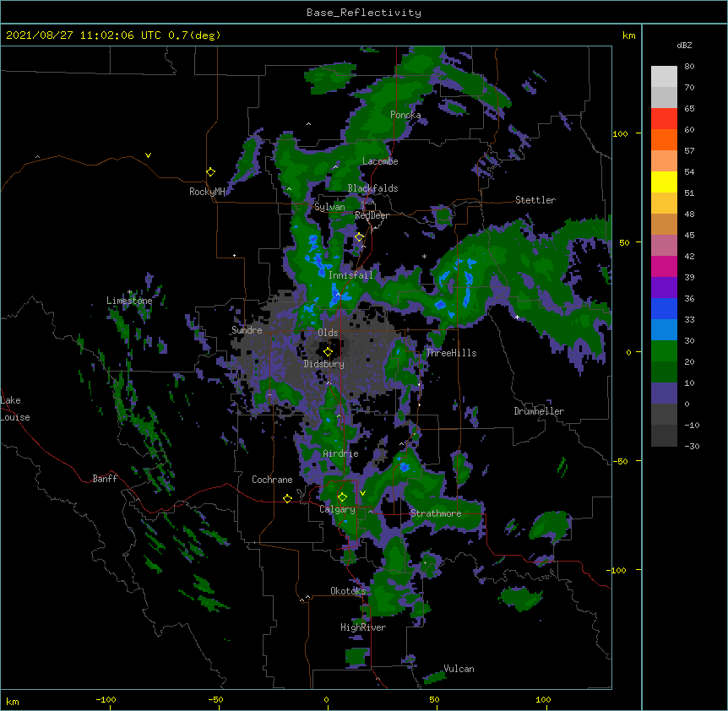Click the RockyMH label
728x711 pixels.
point(207,192)
